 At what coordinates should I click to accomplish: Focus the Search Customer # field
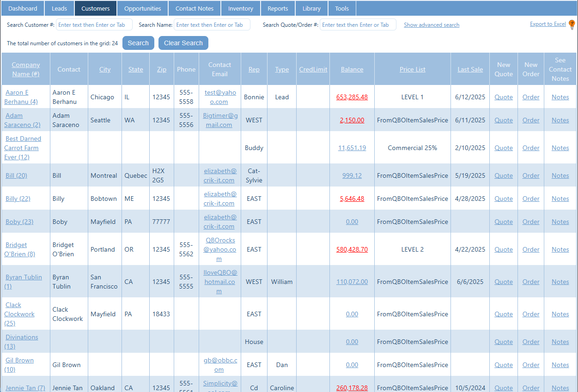click(x=94, y=25)
